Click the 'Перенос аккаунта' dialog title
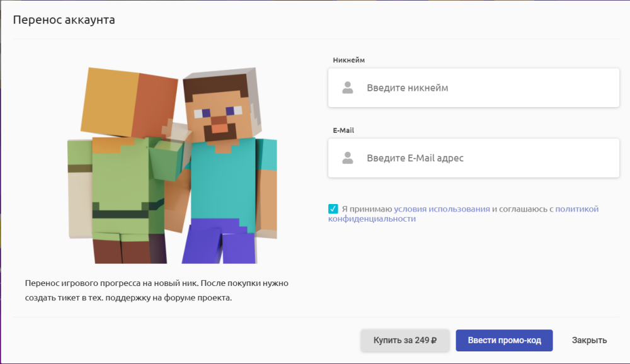 64,20
